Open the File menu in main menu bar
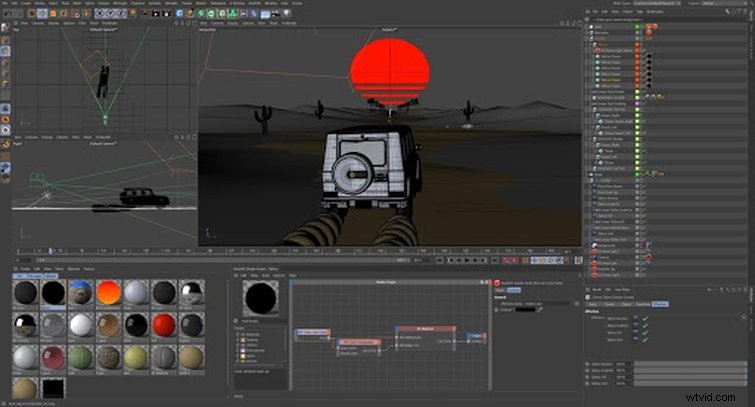Viewport: 755px width, 407px height. 7,5
